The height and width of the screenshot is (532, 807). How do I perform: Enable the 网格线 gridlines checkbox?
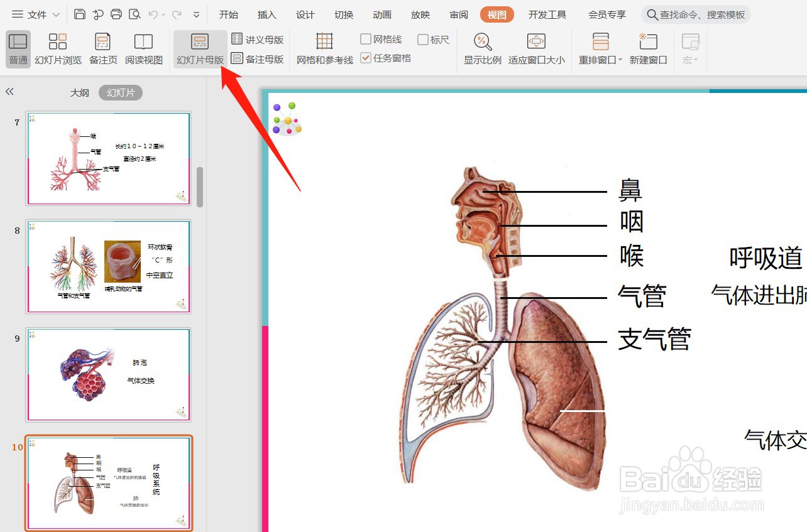366,38
